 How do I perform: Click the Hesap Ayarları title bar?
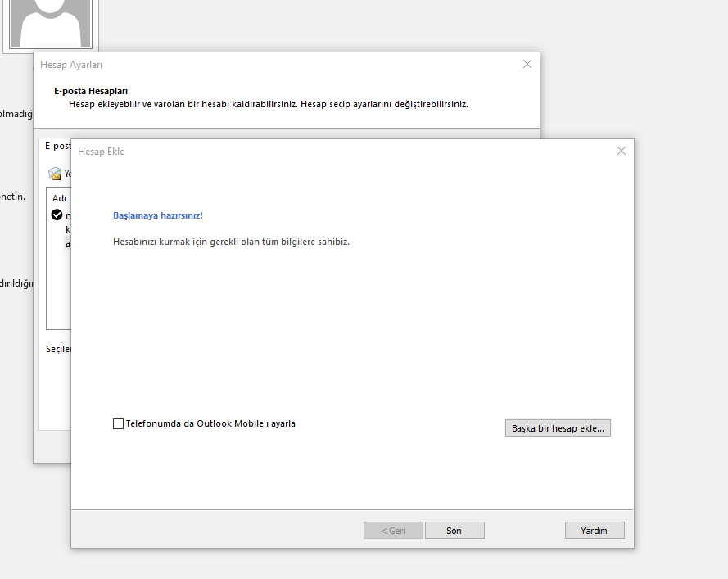246,65
